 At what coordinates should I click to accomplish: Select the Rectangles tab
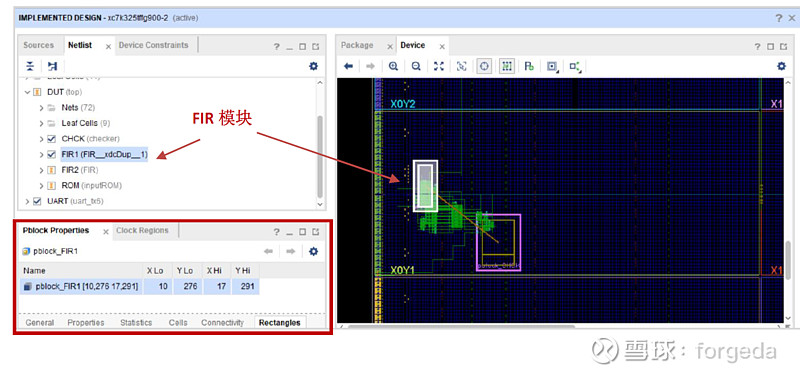280,322
